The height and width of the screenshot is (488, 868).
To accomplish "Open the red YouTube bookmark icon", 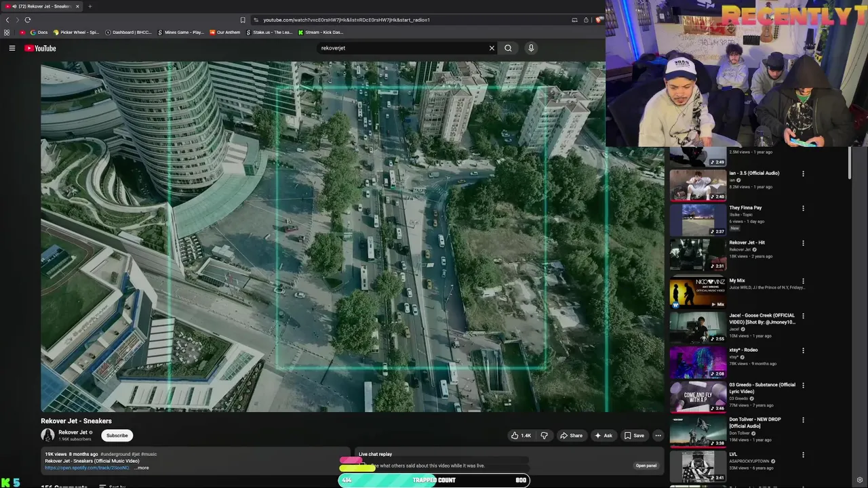I will coord(22,33).
